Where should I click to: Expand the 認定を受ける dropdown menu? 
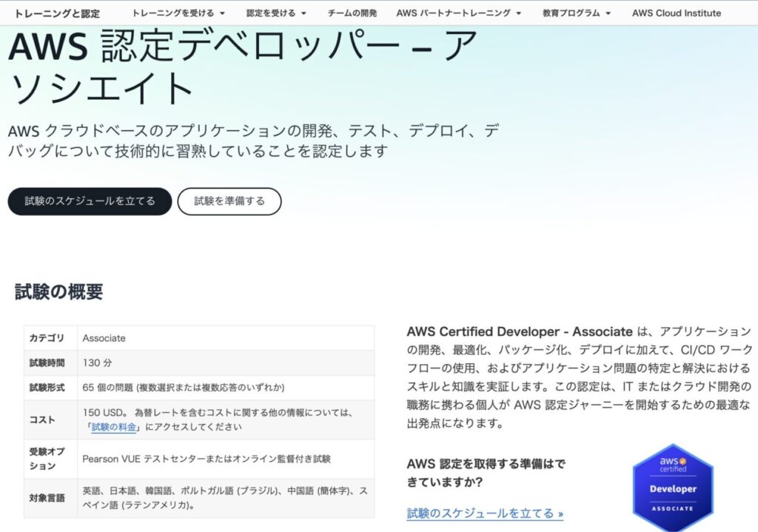click(x=276, y=13)
